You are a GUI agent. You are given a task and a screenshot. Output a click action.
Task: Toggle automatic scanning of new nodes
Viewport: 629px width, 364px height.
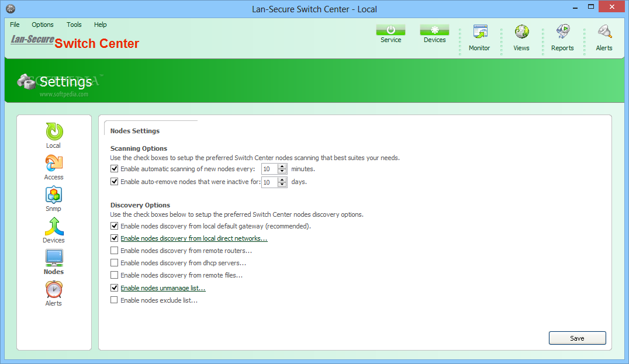(x=115, y=169)
